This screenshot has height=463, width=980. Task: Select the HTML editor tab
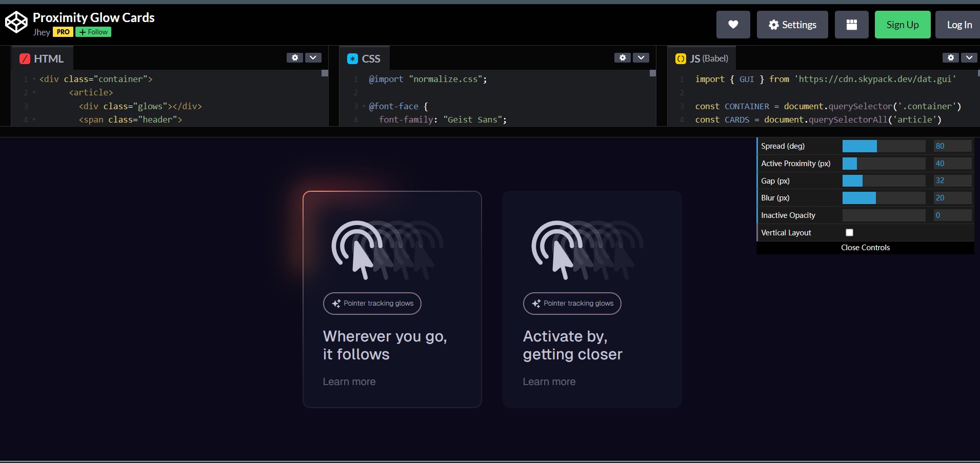click(x=43, y=58)
